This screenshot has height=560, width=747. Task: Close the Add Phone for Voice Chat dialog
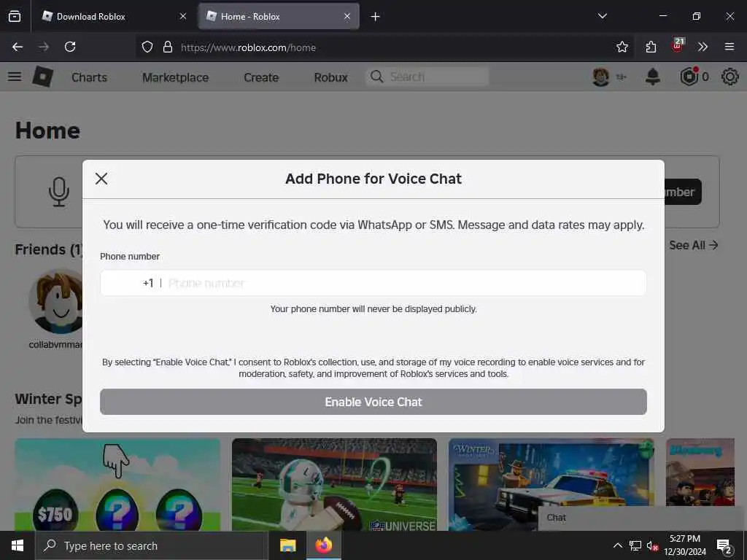pyautogui.click(x=101, y=179)
